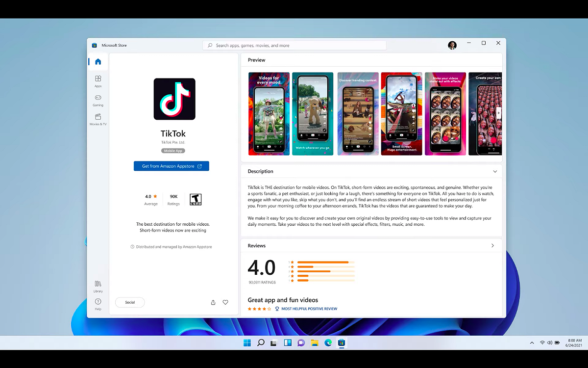
Task: Click the 5-star rating bar
Action: coord(326,262)
